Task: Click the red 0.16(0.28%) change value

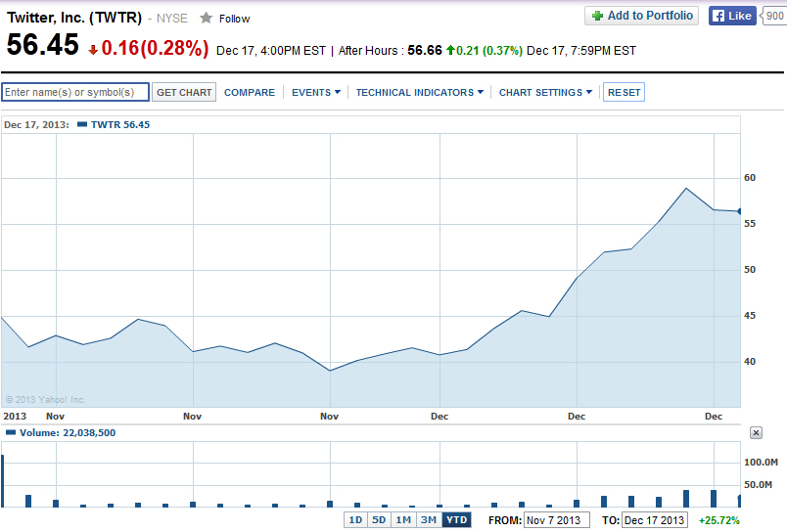Action: (x=155, y=48)
